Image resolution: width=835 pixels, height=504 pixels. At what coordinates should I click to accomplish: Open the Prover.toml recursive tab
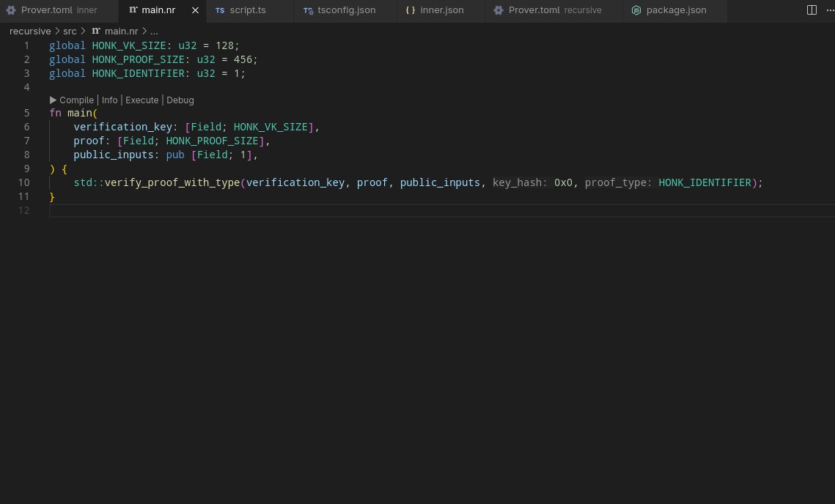pyautogui.click(x=554, y=10)
